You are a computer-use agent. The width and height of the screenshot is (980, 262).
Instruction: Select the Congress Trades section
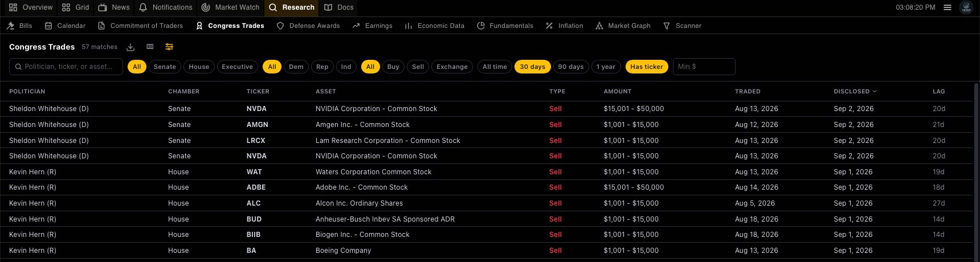point(230,26)
